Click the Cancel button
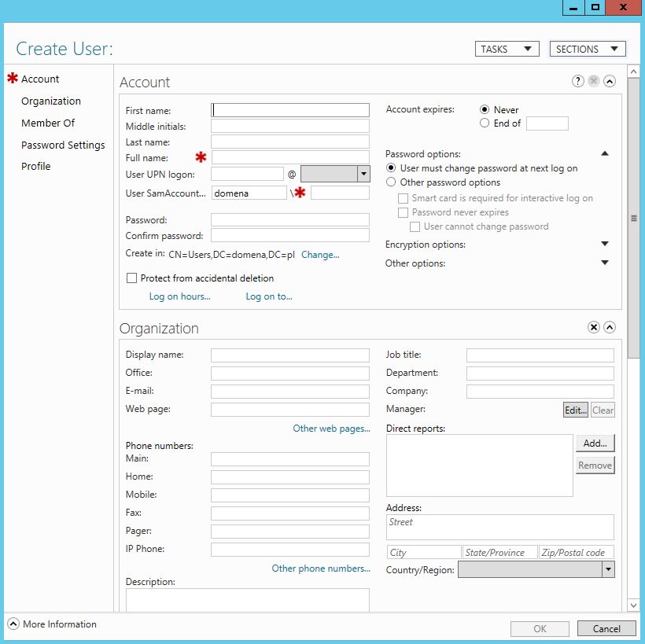The width and height of the screenshot is (645, 644). [x=606, y=628]
